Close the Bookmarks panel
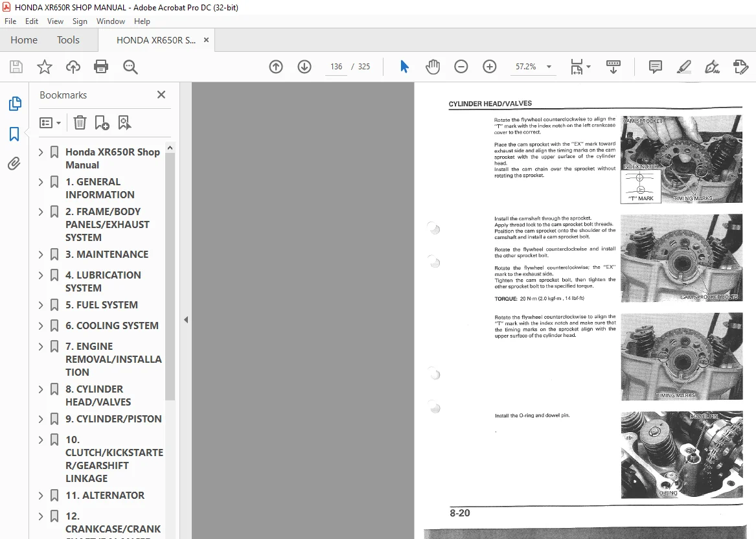This screenshot has width=756, height=539. (x=161, y=95)
